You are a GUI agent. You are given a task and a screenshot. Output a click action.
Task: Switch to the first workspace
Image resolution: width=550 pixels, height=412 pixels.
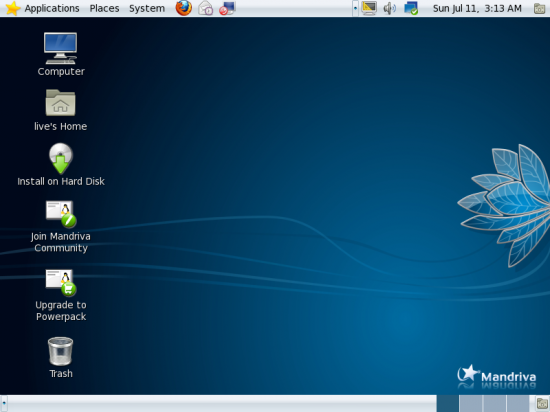click(x=448, y=404)
